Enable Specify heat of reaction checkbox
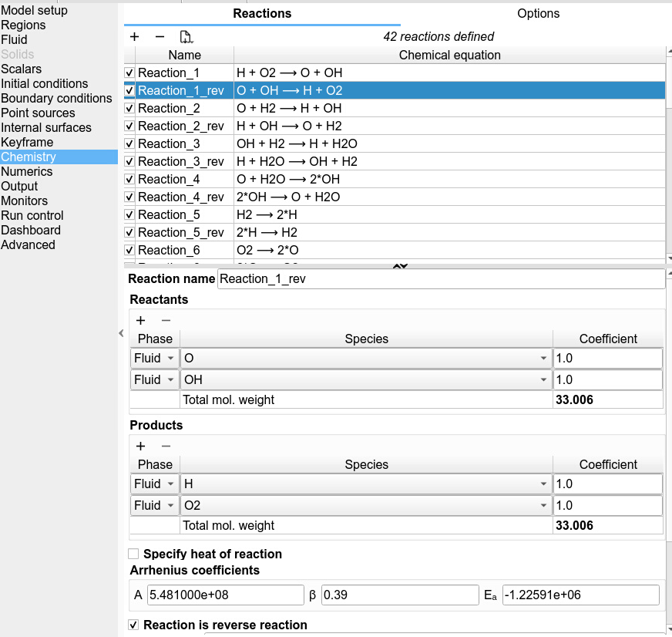The width and height of the screenshot is (672, 637). click(x=133, y=554)
